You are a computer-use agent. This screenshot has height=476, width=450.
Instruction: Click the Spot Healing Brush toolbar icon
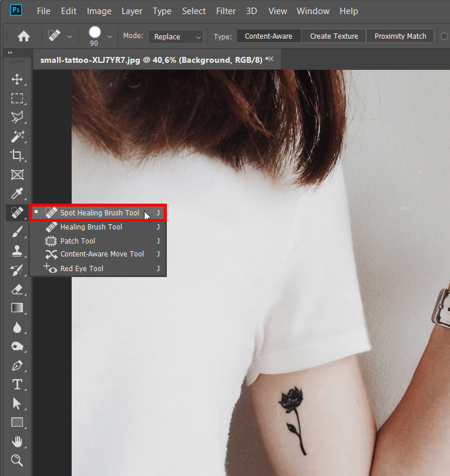[x=17, y=212]
